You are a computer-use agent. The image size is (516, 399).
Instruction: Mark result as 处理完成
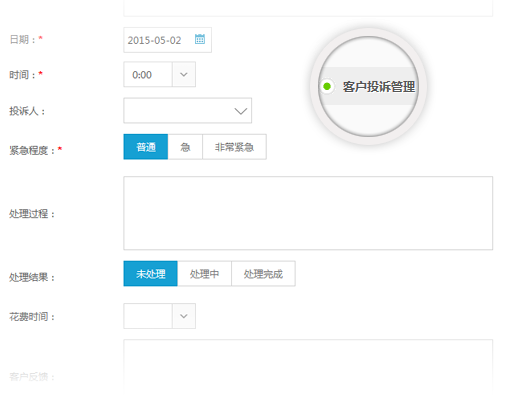pos(263,274)
